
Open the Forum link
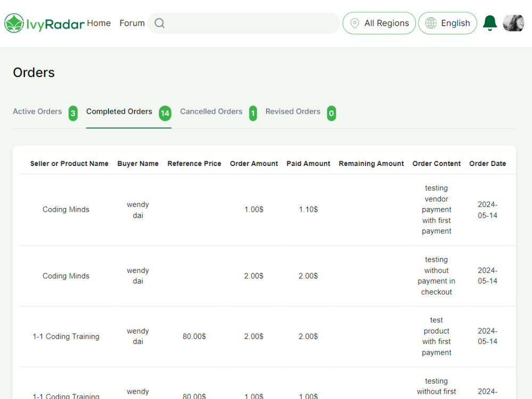coord(132,23)
